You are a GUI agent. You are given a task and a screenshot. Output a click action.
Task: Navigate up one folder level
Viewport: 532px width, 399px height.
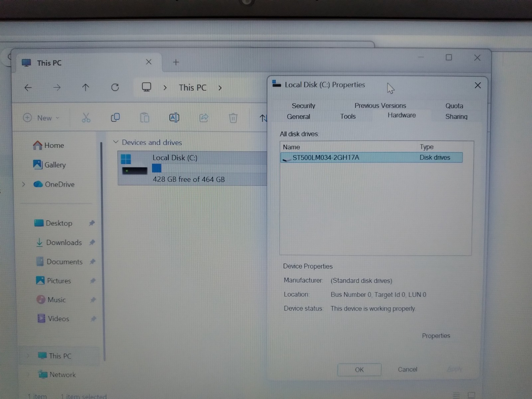coord(85,88)
